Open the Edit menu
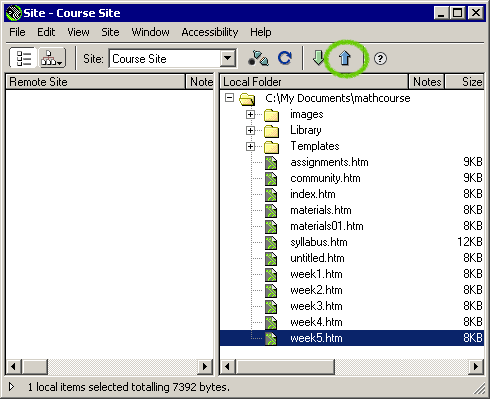 (x=46, y=32)
